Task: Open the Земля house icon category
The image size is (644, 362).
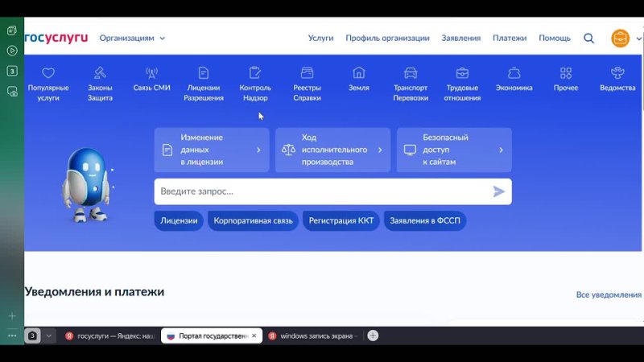Action: [x=359, y=73]
